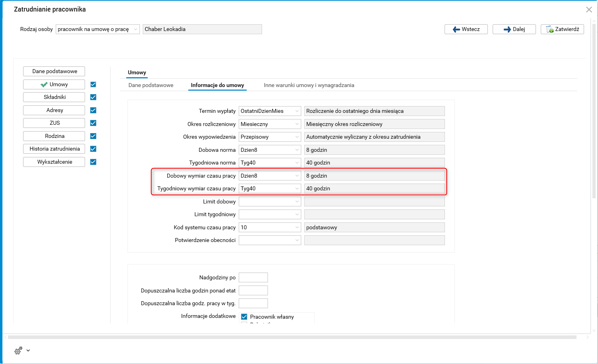Toggle the checkbox beside ZUS
Viewport: 598px width, 364px height.
point(93,123)
